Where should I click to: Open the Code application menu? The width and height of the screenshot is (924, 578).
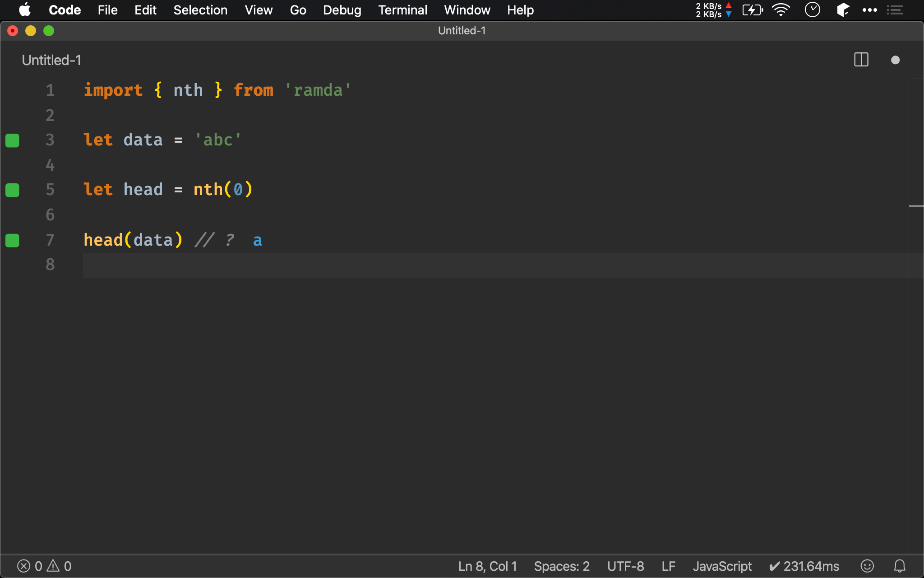(x=65, y=10)
